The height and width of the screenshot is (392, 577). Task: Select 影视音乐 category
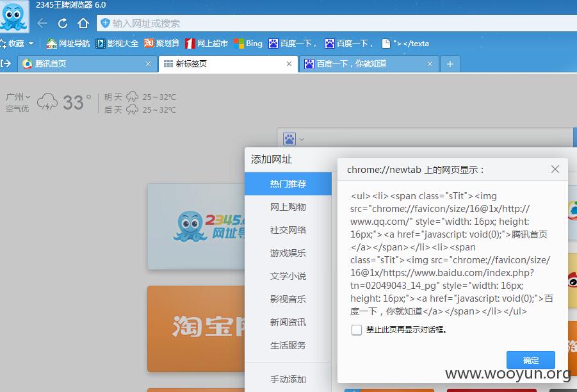288,299
